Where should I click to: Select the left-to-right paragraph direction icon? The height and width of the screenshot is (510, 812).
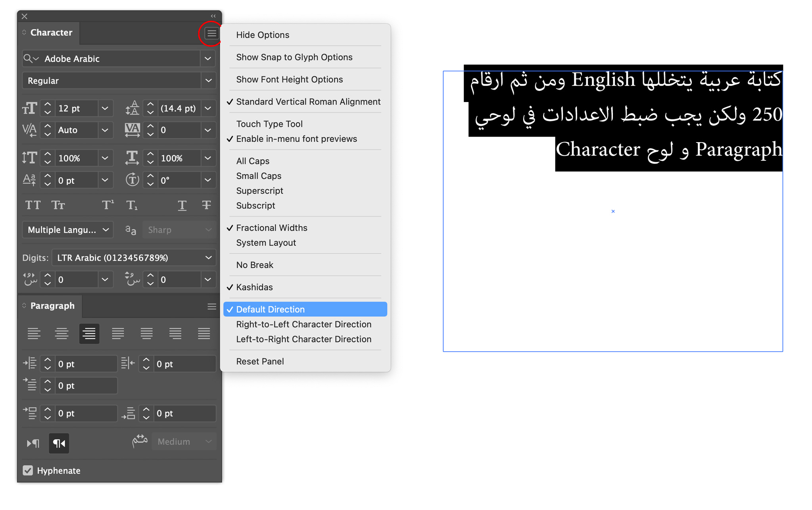tap(33, 443)
